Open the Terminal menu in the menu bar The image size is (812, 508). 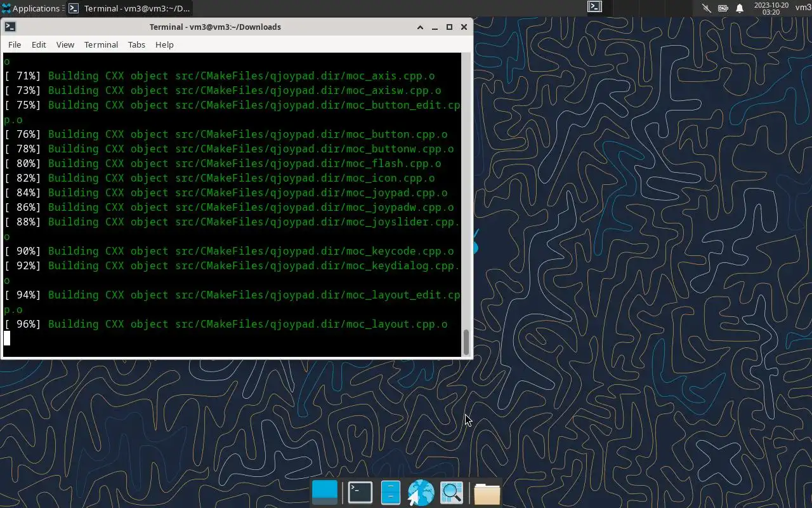coord(101,44)
